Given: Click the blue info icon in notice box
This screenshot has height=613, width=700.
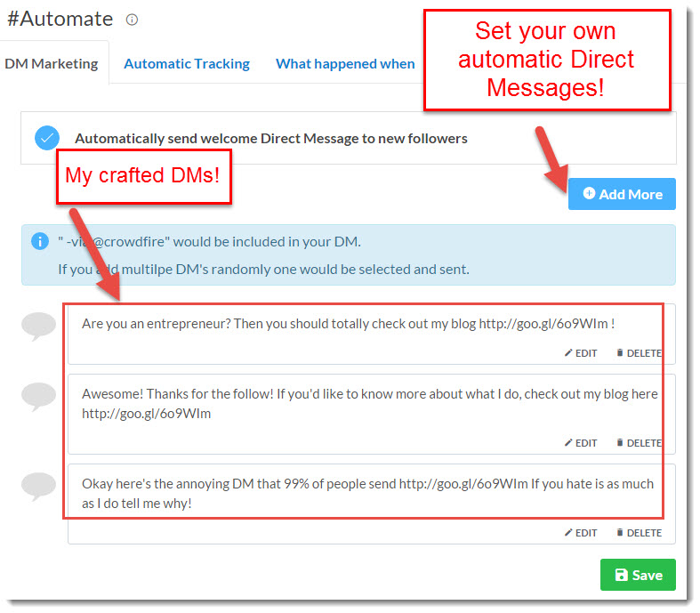Looking at the screenshot, I should pyautogui.click(x=40, y=241).
